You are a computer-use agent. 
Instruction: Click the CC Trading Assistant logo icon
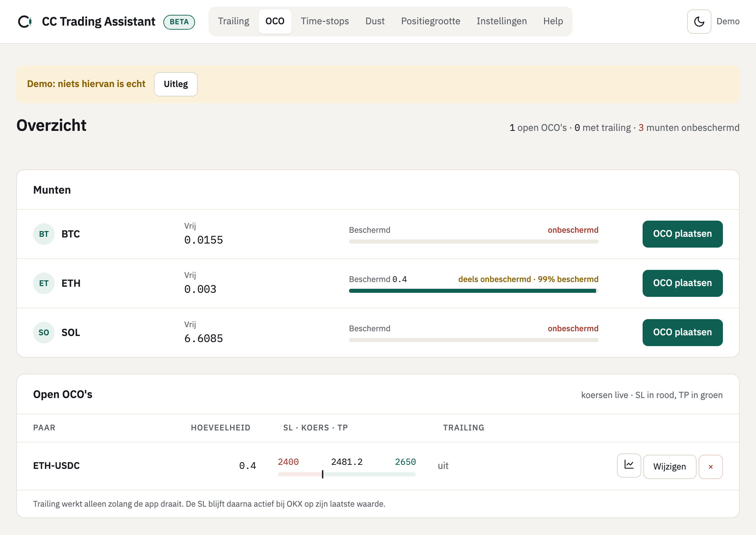pyautogui.click(x=25, y=22)
